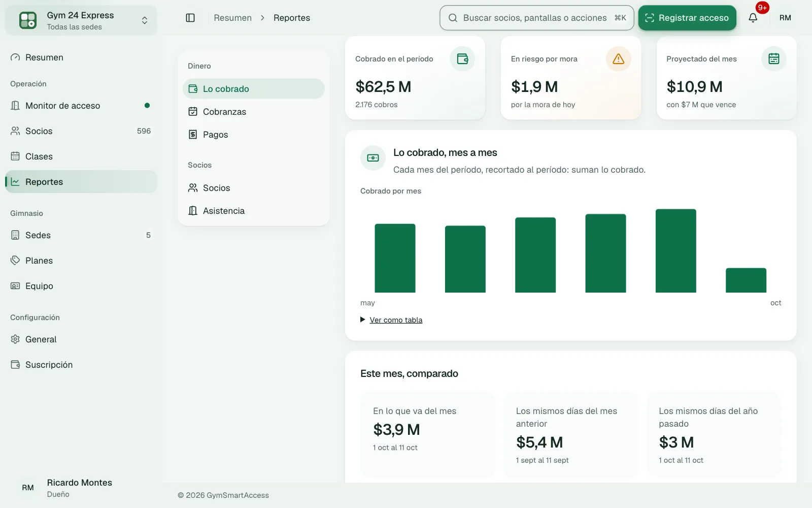Screen dimensions: 812x508
Task: Open Planes in the sidebar
Action: coord(81,261)
